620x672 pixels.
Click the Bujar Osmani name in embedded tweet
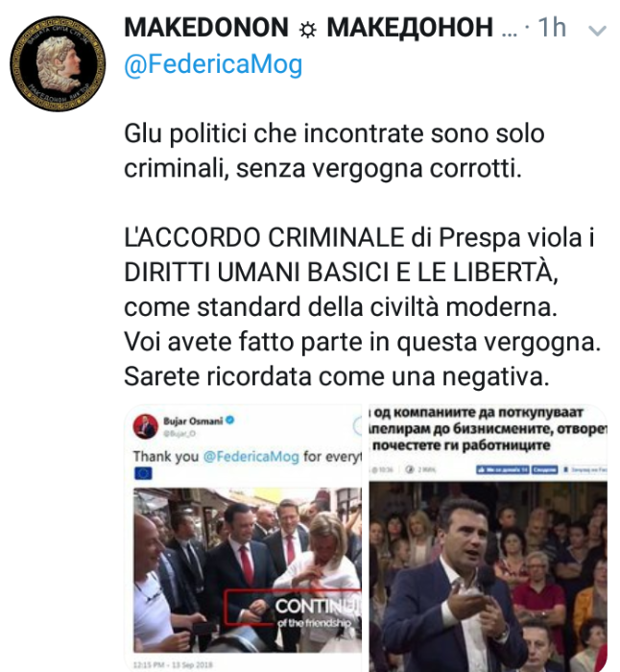(x=193, y=420)
